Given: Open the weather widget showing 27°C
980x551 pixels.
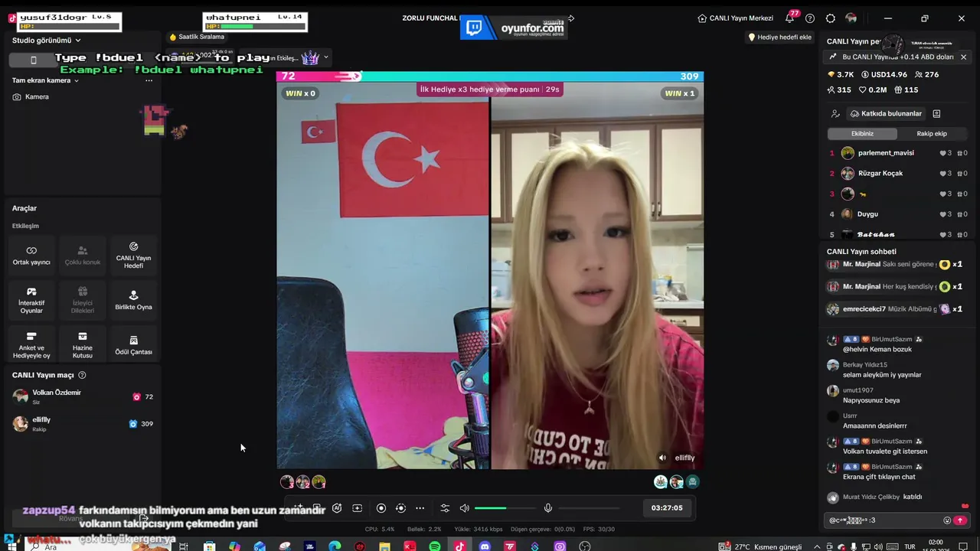Looking at the screenshot, I should [762, 546].
